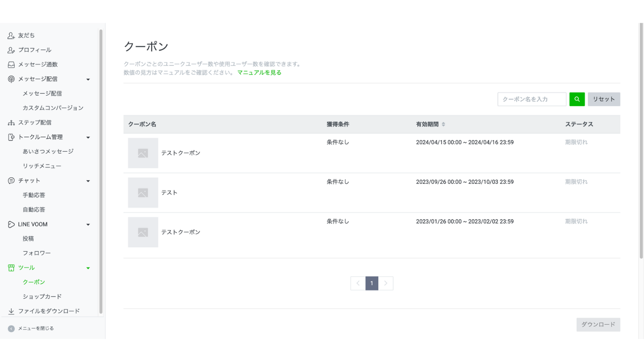The height and width of the screenshot is (362, 644).
Task: Sort by the 有効期間 sort arrows
Action: click(443, 124)
